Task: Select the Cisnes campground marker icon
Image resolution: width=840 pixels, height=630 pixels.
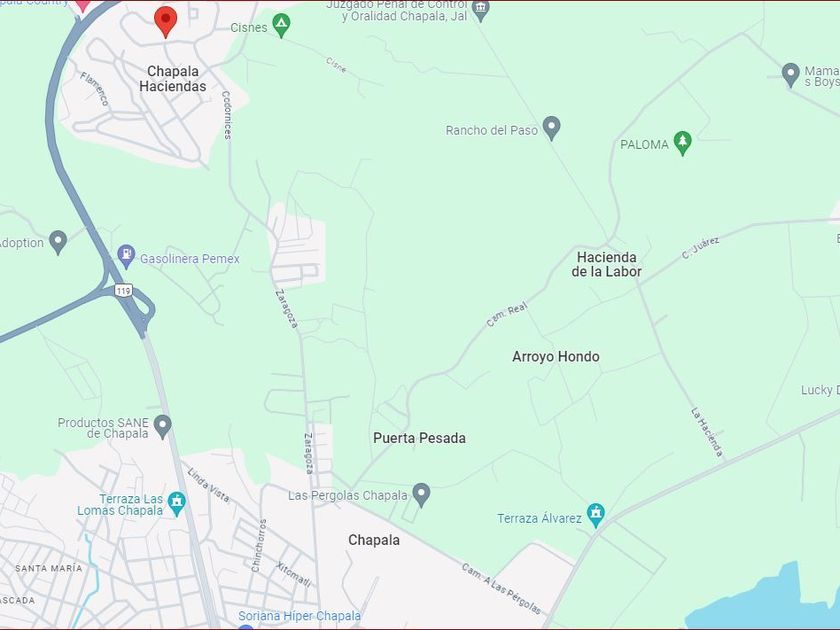Action: [281, 25]
